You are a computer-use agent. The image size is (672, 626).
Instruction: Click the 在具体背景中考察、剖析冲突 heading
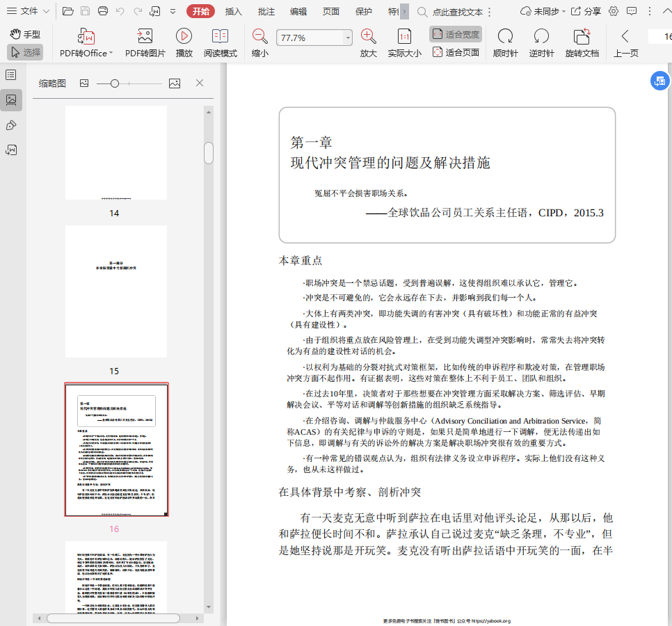[x=350, y=492]
